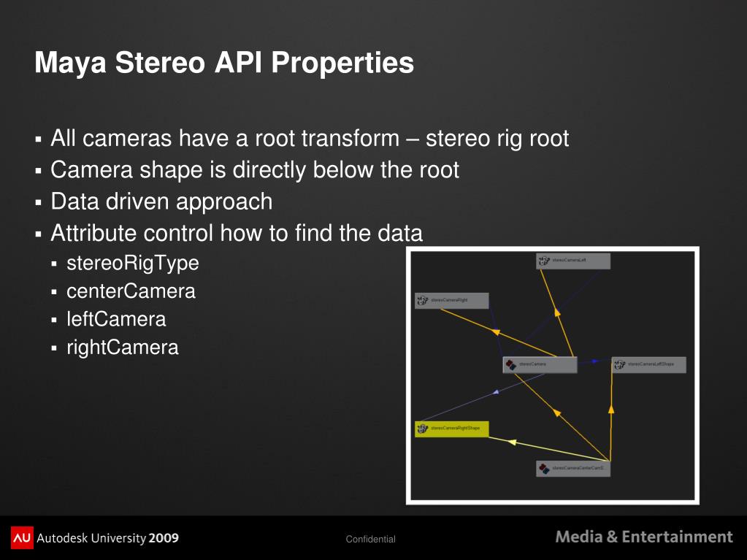Select the central stereoCamera node label
The image size is (747, 560).
pos(532,364)
